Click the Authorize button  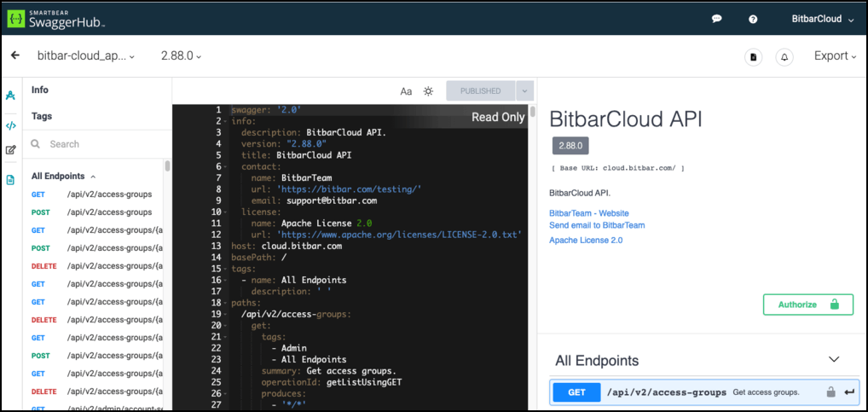pyautogui.click(x=807, y=305)
